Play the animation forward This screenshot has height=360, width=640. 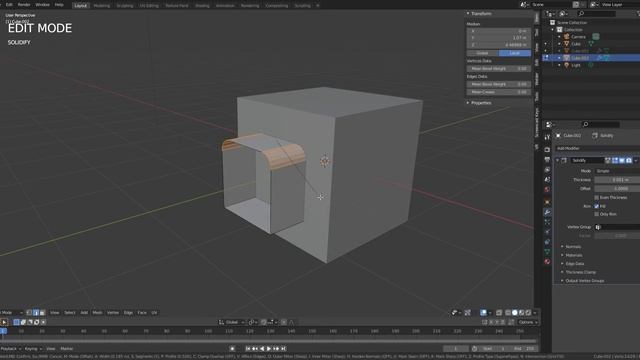tap(269, 349)
